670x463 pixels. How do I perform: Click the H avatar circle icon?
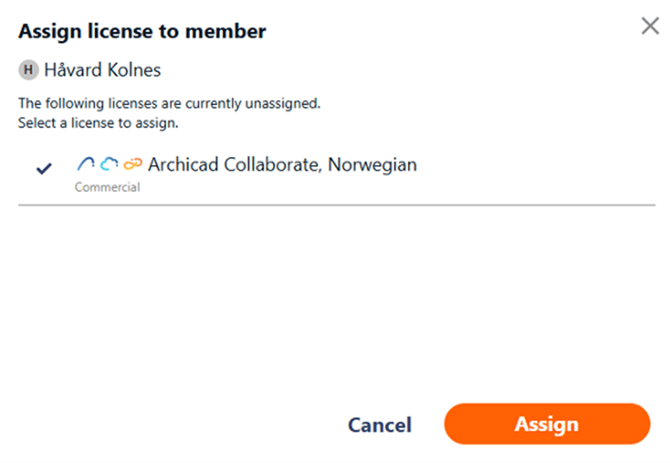[x=28, y=71]
